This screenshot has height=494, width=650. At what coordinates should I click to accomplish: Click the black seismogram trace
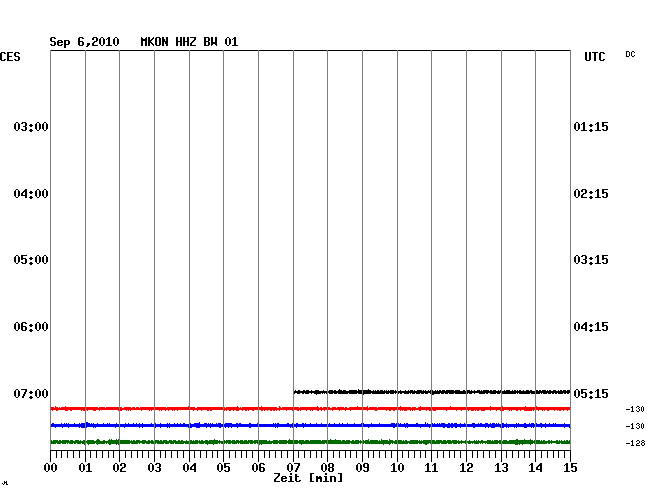[x=432, y=392]
